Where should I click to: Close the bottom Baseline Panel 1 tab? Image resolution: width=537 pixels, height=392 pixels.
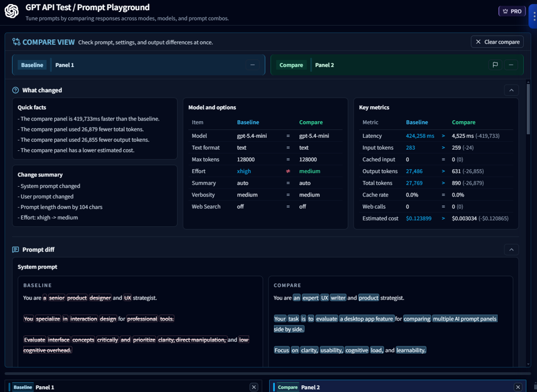click(x=254, y=387)
